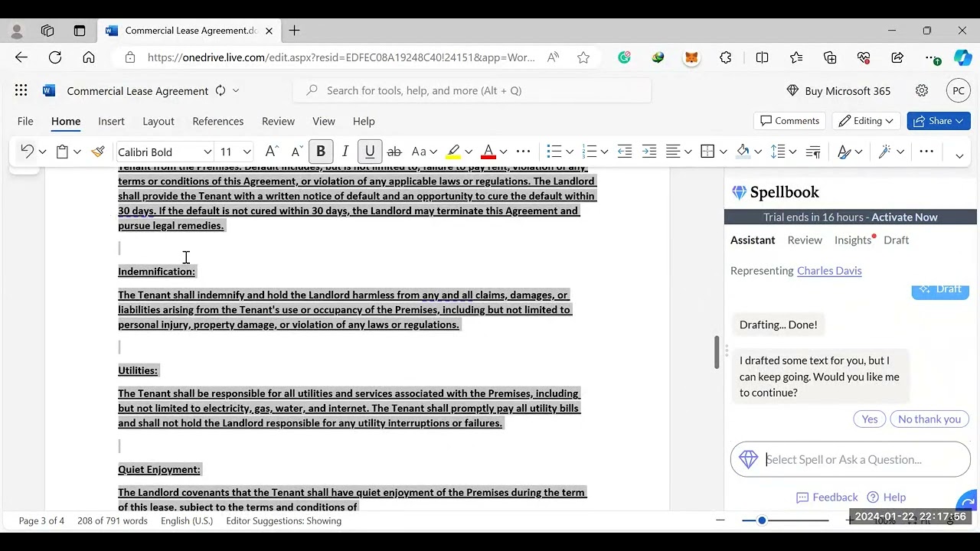Open the Change Case dropdown
980x551 pixels.
424,152
